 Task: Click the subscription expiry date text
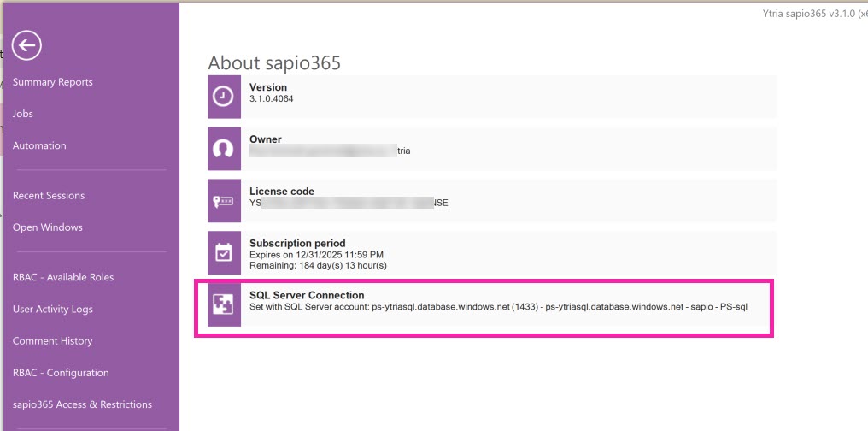point(316,255)
